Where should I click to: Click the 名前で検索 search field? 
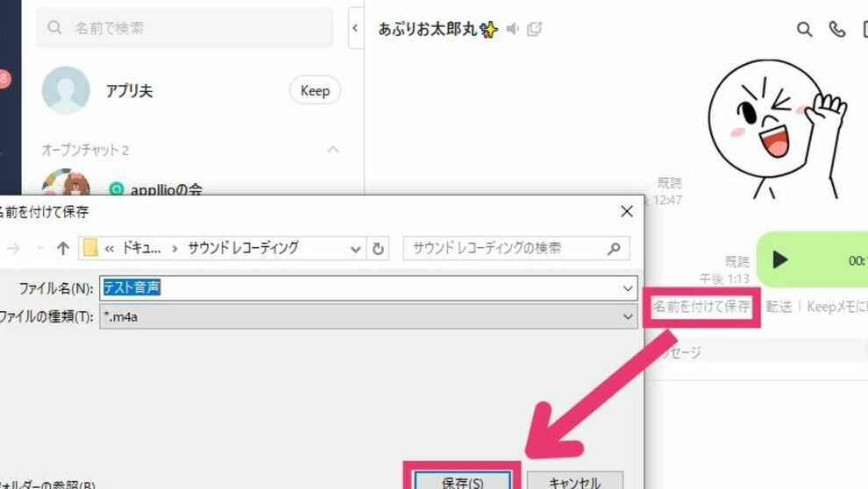[x=184, y=28]
